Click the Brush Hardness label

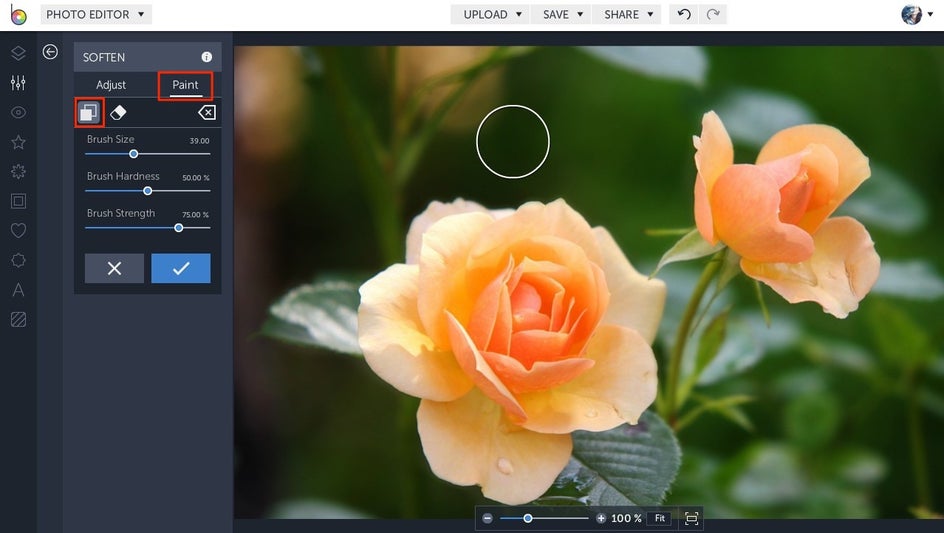coord(123,176)
